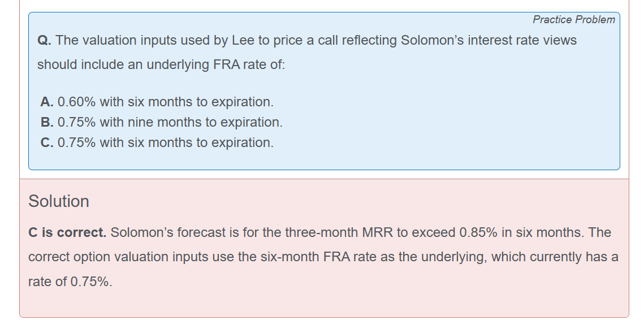Click the bold "Q." question marker
The width and height of the screenshot is (644, 324).
[x=45, y=41]
